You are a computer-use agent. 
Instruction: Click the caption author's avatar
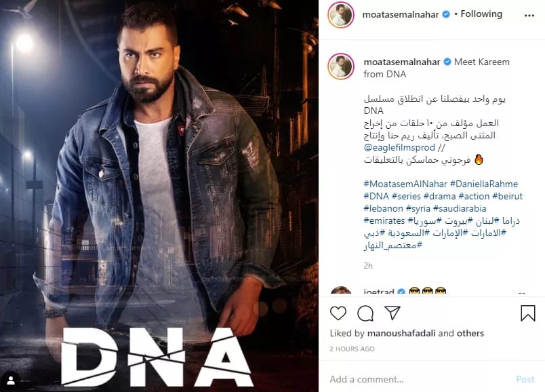[340, 66]
